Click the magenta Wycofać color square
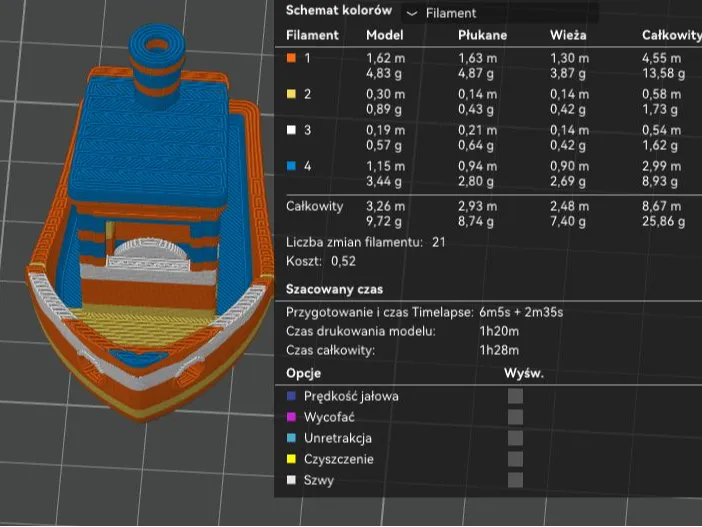702x527 pixels. click(x=291, y=417)
